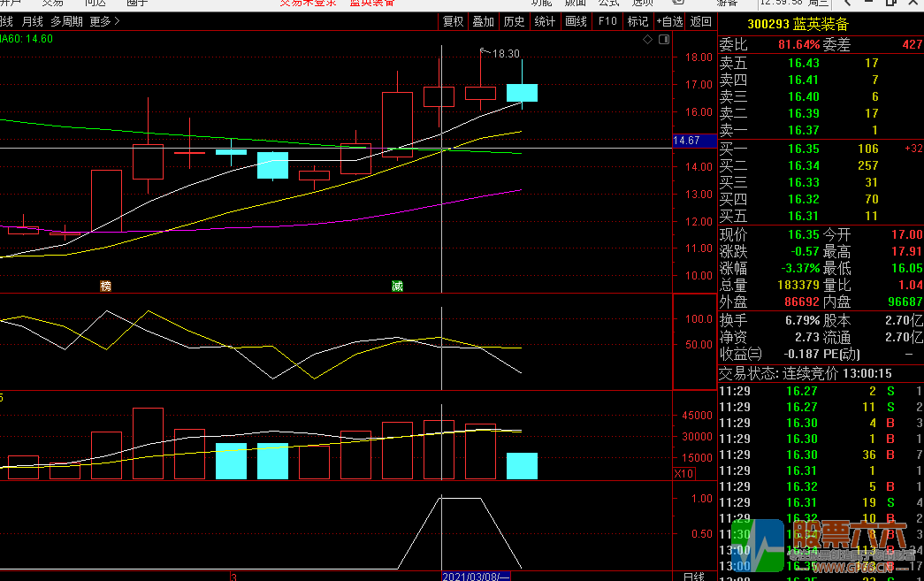
Task: Click the last cyan volume bar
Action: coord(522,466)
